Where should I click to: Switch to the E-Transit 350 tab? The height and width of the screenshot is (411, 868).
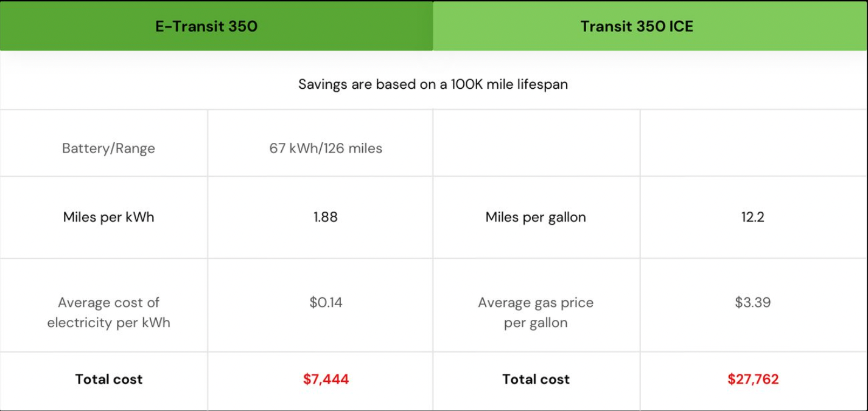pos(206,26)
